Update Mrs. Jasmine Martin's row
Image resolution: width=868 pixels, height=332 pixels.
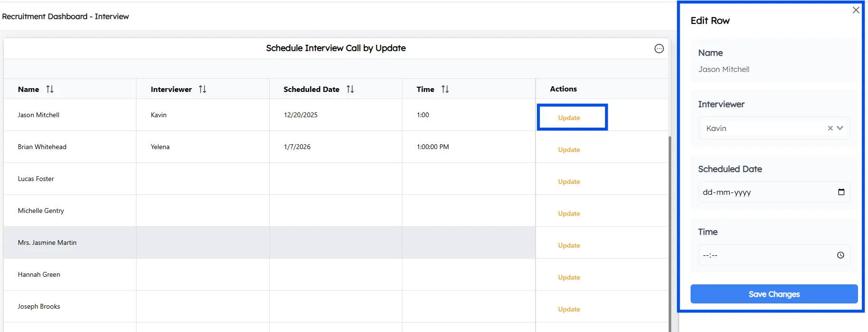click(x=569, y=245)
